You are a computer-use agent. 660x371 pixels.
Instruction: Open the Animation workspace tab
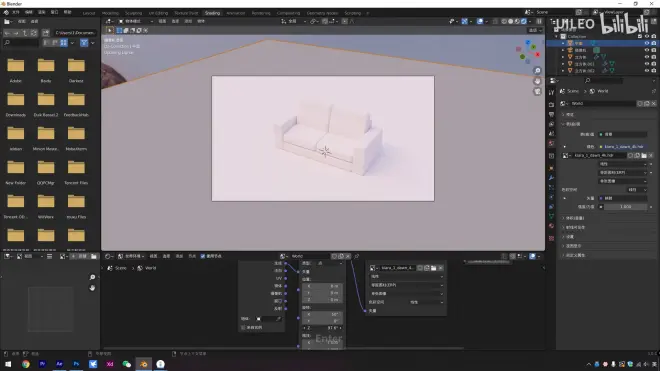(x=236, y=13)
